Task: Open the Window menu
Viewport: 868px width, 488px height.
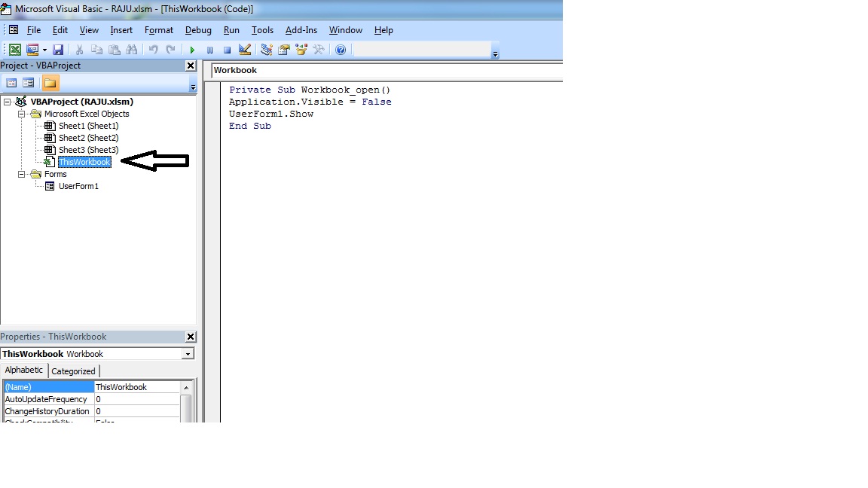Action: click(345, 30)
